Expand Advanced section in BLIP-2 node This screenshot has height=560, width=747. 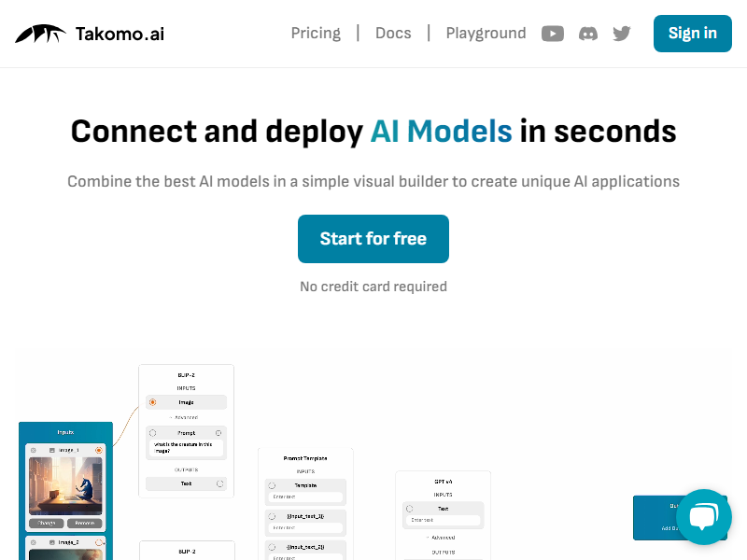(184, 417)
